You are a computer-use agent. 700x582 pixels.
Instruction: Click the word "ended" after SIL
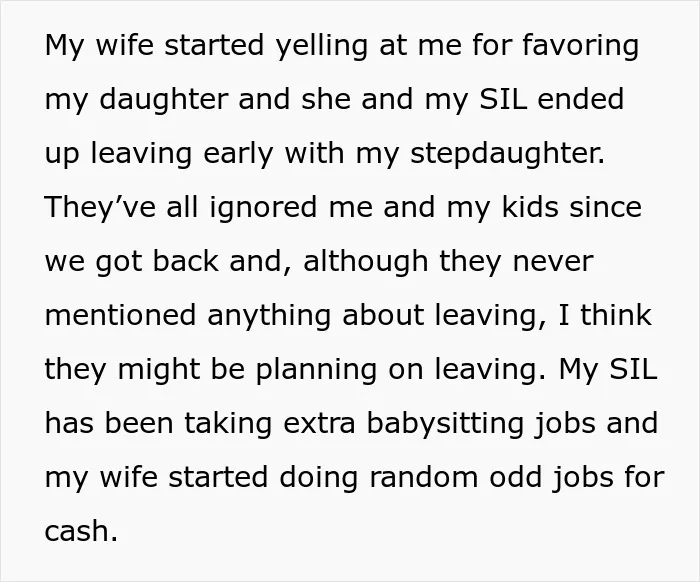tap(580, 99)
